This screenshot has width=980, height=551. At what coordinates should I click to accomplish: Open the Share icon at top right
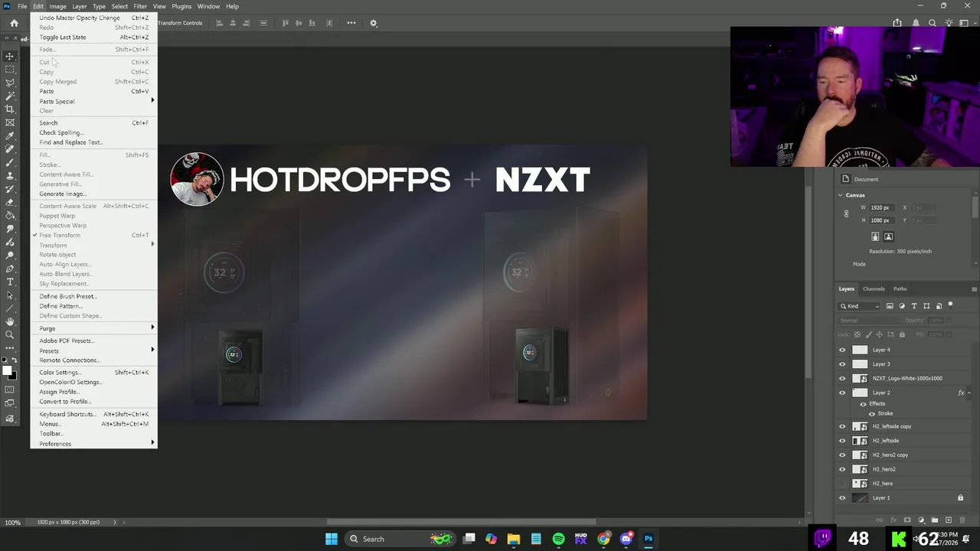897,23
